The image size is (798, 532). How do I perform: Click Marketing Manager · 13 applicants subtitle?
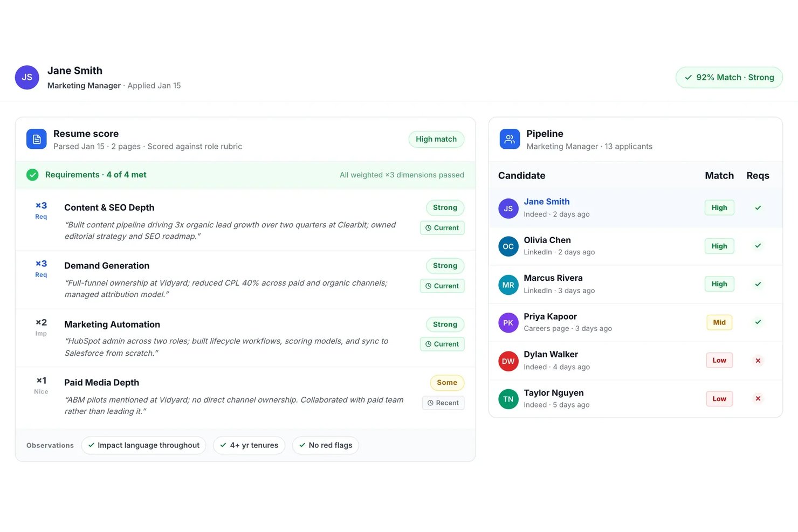coord(589,147)
